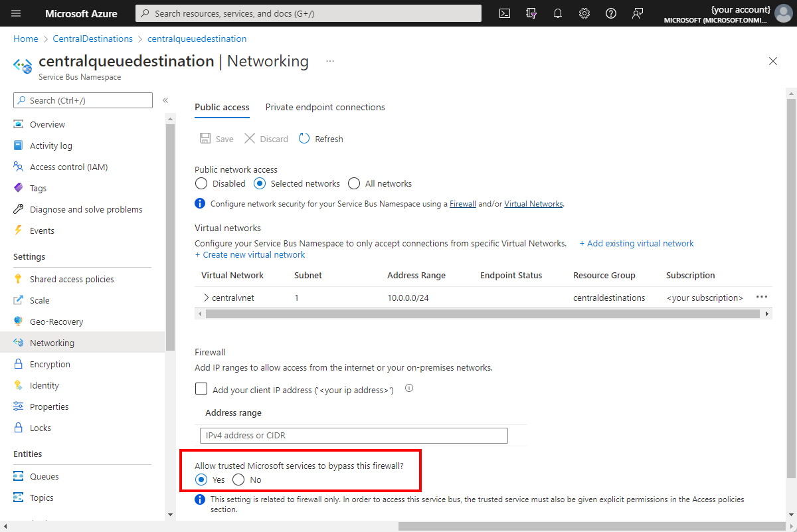This screenshot has height=532, width=797.
Task: Select Disabled for public network access
Action: point(201,183)
